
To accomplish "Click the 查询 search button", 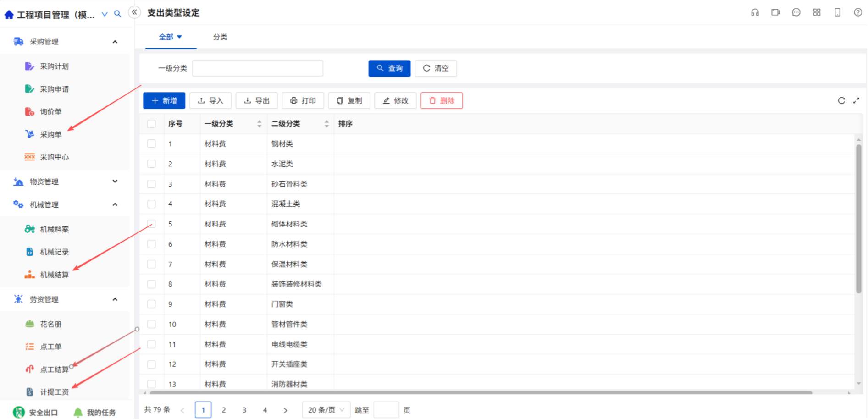I will tap(389, 68).
